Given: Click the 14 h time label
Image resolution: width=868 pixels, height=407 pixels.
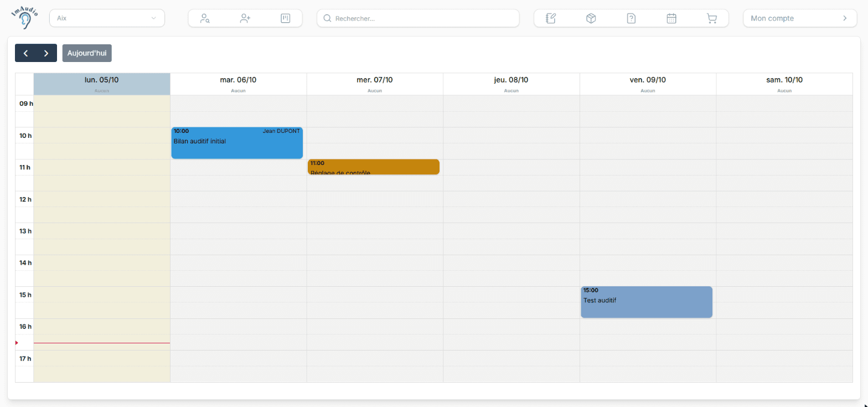Looking at the screenshot, I should click(x=26, y=263).
